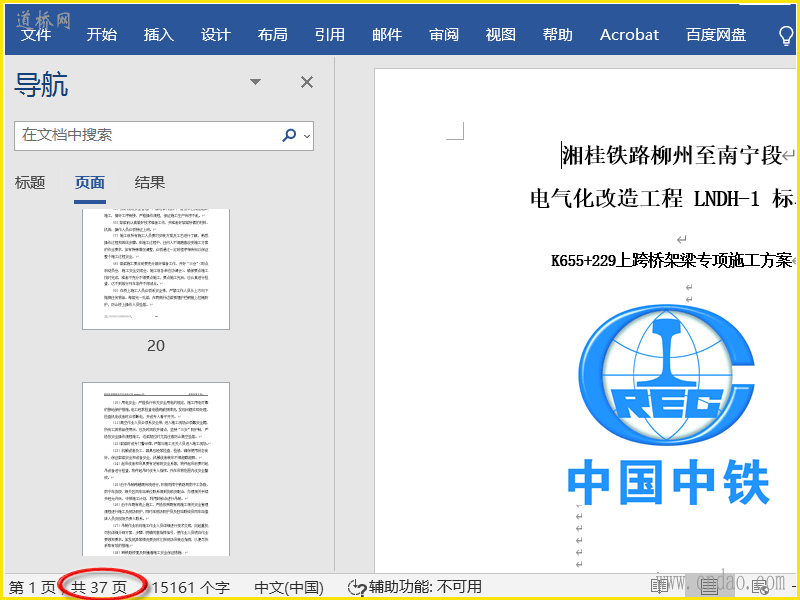Switch to the 标题 navigation tab

point(30,183)
